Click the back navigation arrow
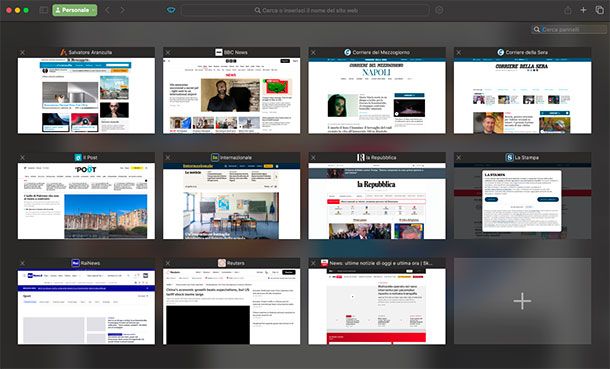Viewport: 610px width, 369px height. 108,10
